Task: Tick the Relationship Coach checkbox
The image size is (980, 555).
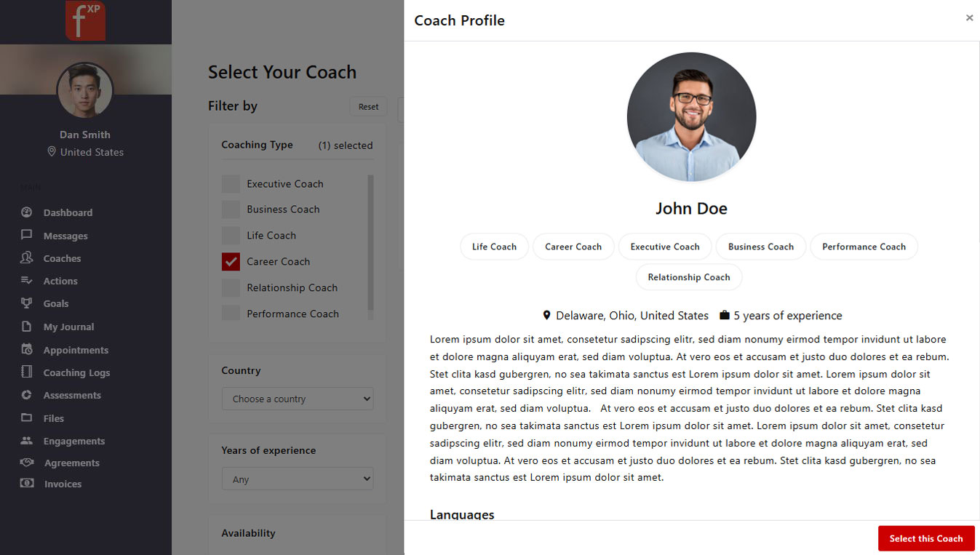Action: click(231, 288)
